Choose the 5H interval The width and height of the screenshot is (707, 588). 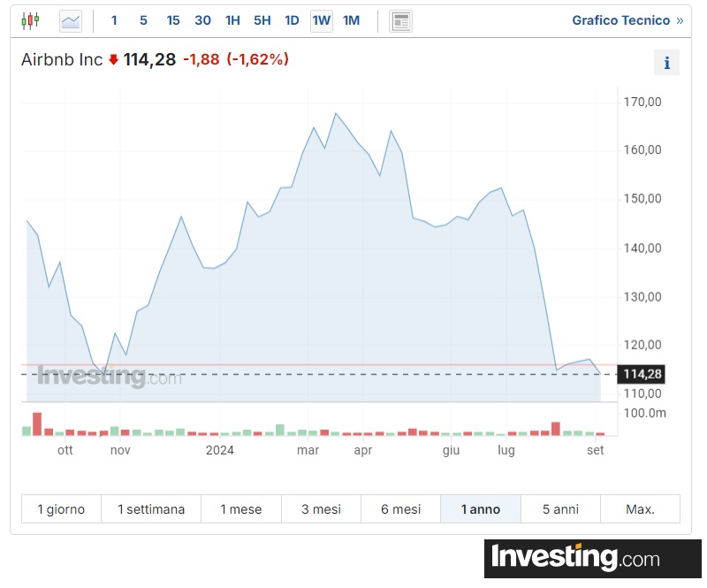coord(262,20)
